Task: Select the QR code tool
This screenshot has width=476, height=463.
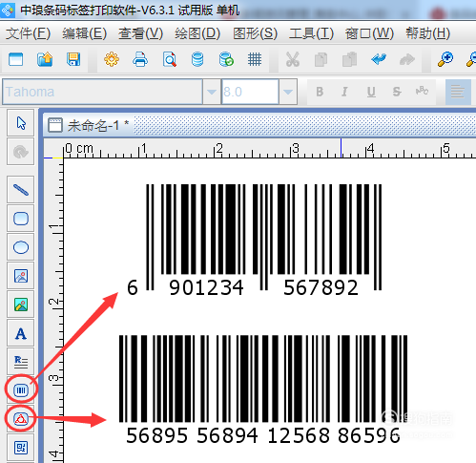Action: pyautogui.click(x=21, y=448)
